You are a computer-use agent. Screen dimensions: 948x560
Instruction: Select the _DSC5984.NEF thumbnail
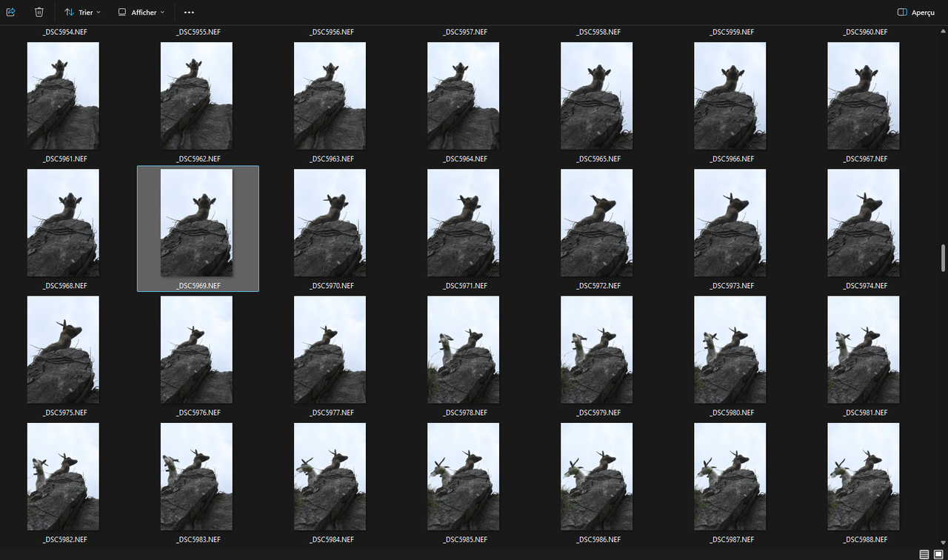point(330,476)
